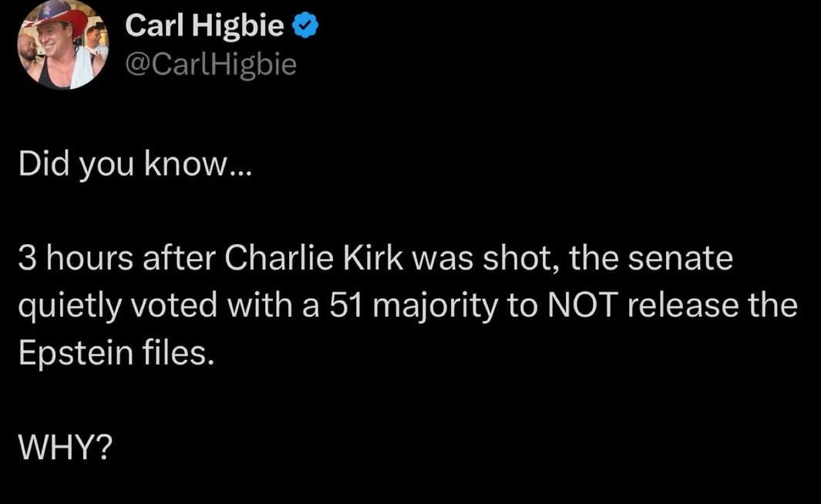Click the "WHY?" text
Image resolution: width=821 pixels, height=504 pixels.
(65, 446)
